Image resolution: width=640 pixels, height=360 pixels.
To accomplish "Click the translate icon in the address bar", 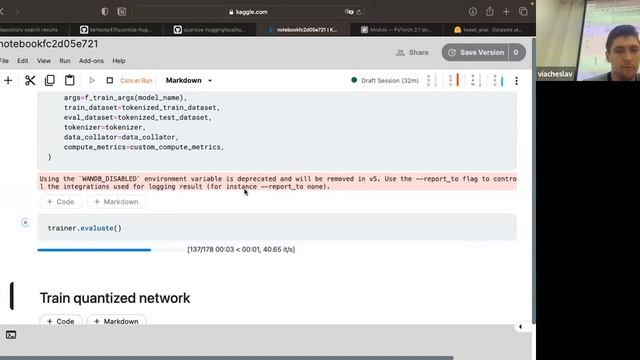I will [x=349, y=12].
